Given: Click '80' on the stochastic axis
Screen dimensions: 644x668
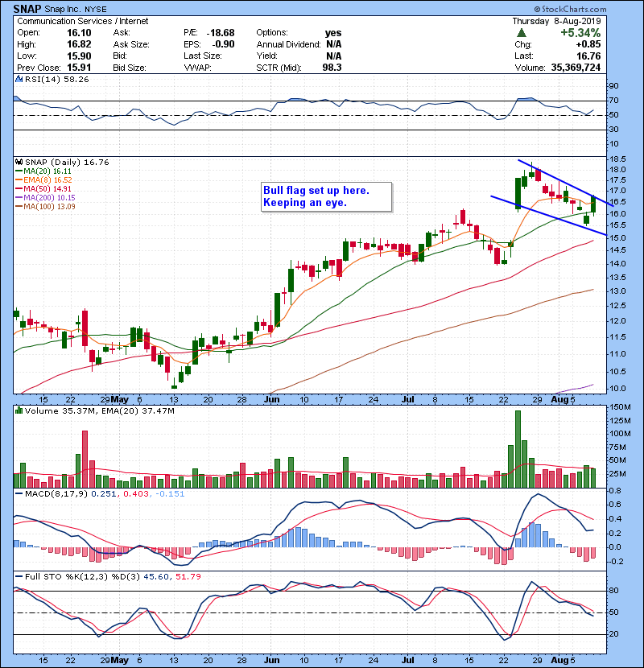Looking at the screenshot, I should tap(613, 591).
